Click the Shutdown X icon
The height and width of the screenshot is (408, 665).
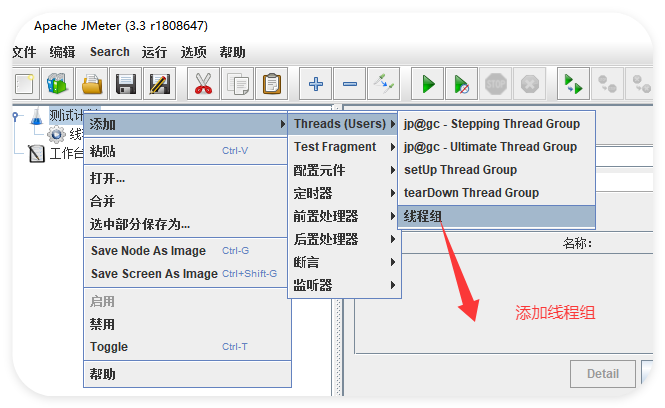pyautogui.click(x=530, y=84)
